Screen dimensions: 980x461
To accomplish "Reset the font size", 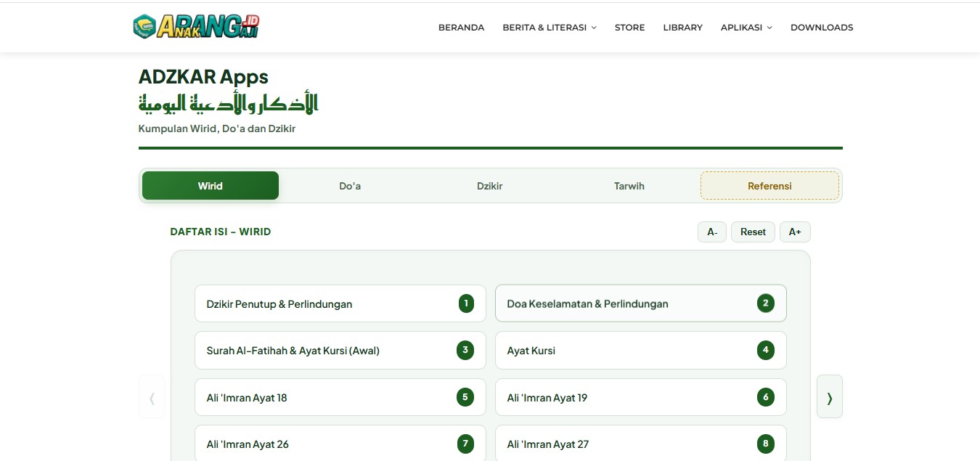I will coord(753,232).
